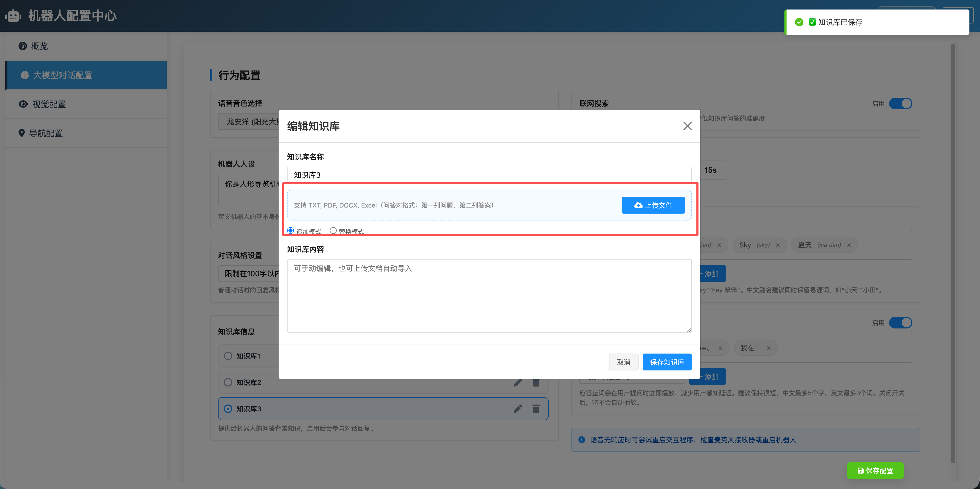Open 大模型对话配置 in the sidebar
980x489 pixels.
point(86,75)
